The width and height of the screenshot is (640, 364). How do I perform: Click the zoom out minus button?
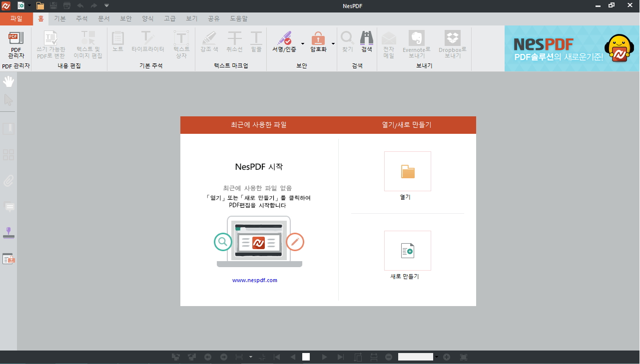pyautogui.click(x=389, y=357)
